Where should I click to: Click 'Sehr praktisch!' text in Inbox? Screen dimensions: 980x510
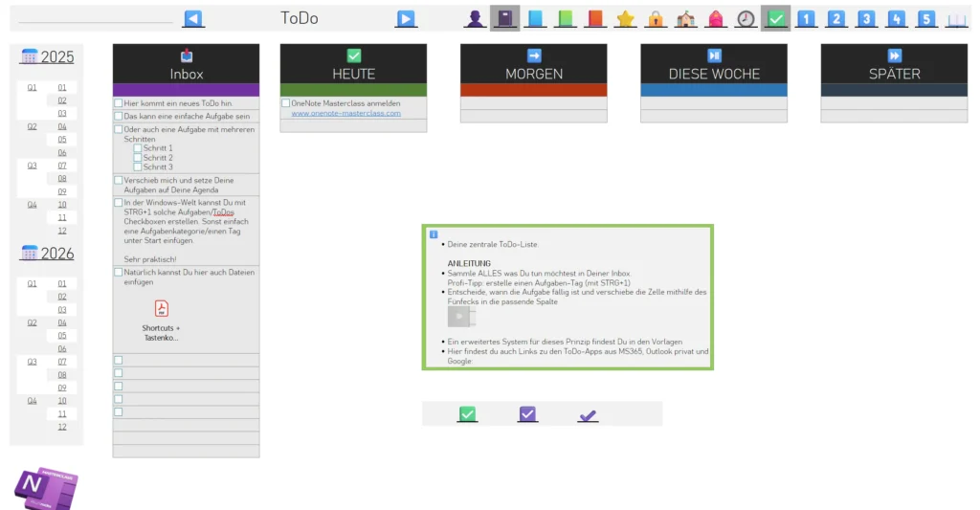(150, 259)
